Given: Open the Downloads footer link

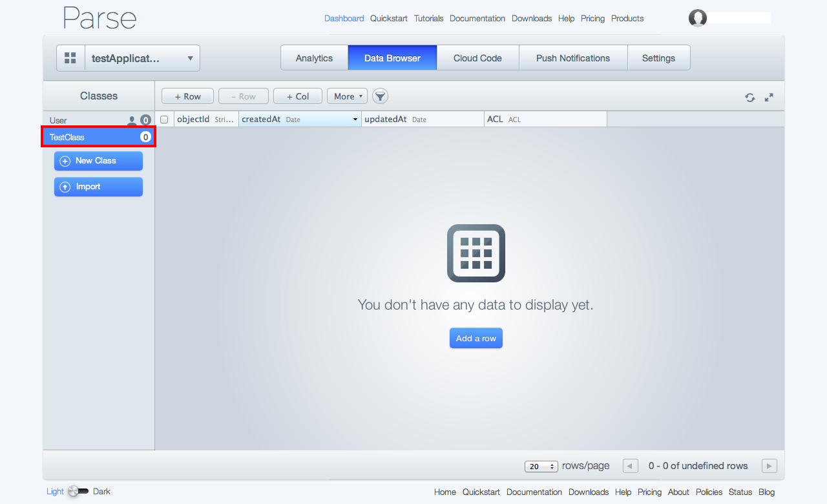Looking at the screenshot, I should [x=589, y=492].
